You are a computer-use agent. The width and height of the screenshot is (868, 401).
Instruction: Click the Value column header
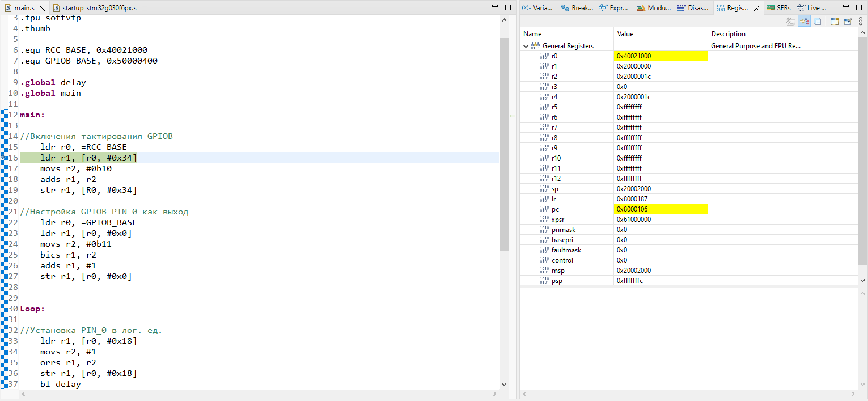[x=661, y=34]
